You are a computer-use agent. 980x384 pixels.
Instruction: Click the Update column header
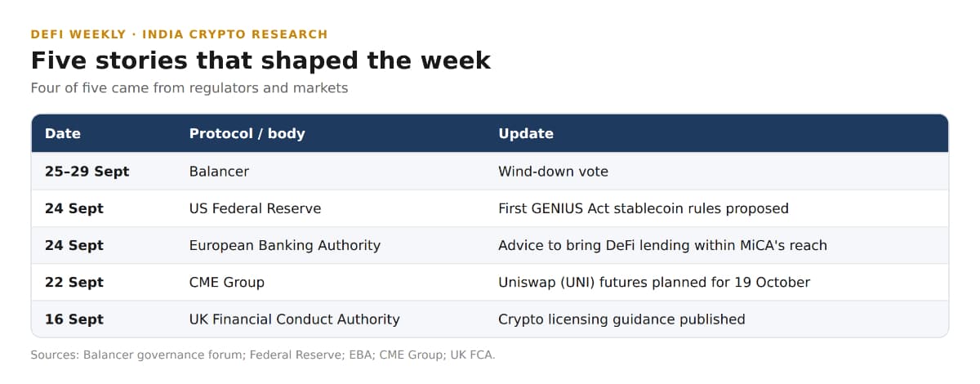click(526, 133)
